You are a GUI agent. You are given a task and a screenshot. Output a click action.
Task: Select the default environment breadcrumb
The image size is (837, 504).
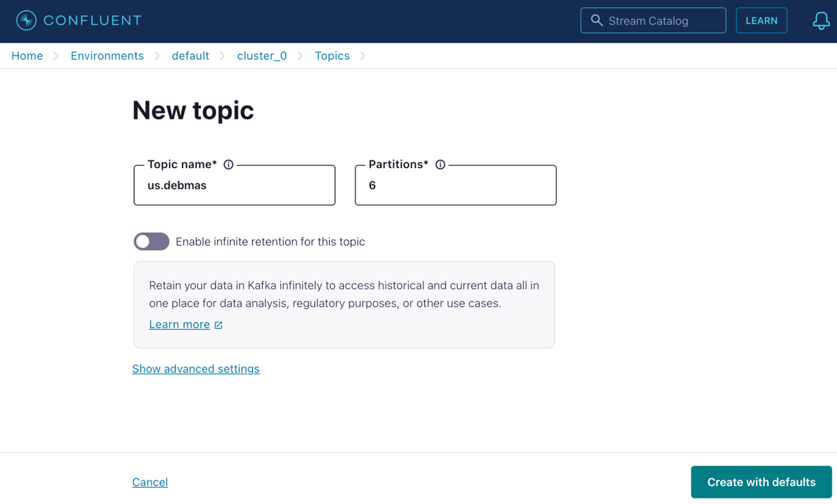(x=190, y=55)
